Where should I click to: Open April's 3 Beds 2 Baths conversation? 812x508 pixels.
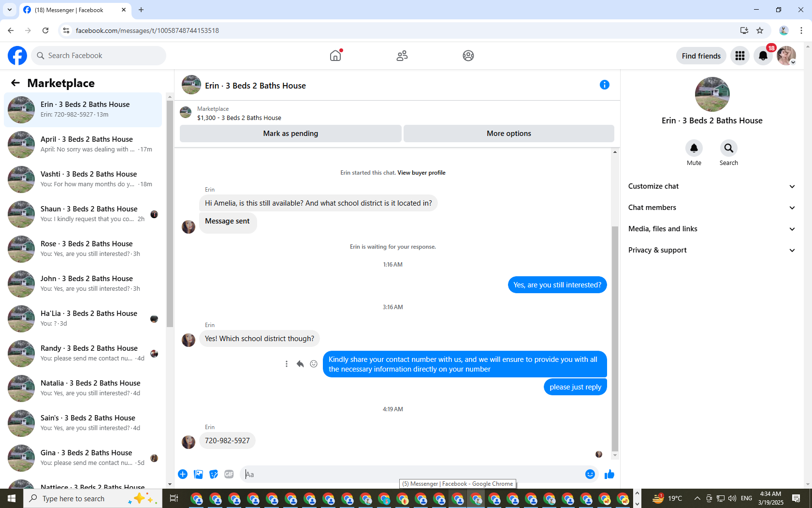point(83,145)
